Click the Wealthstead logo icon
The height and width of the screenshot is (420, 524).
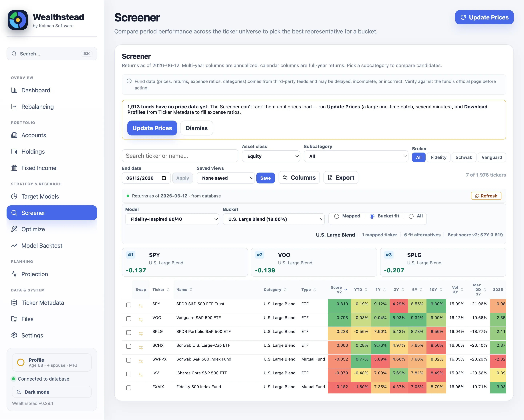(18, 20)
